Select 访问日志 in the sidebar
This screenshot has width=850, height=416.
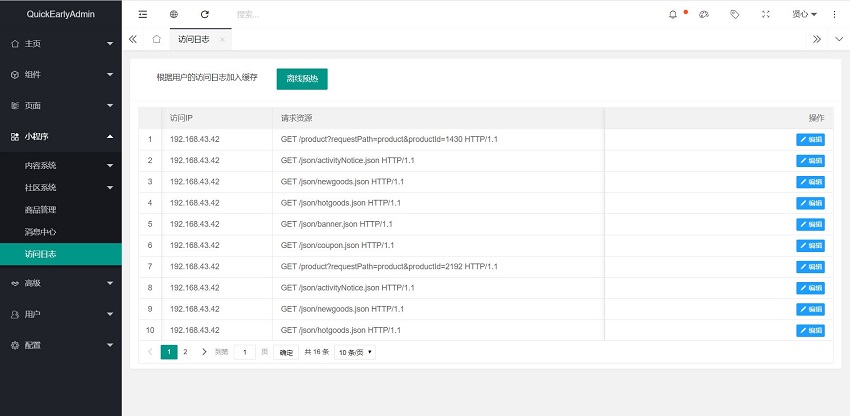(x=61, y=254)
